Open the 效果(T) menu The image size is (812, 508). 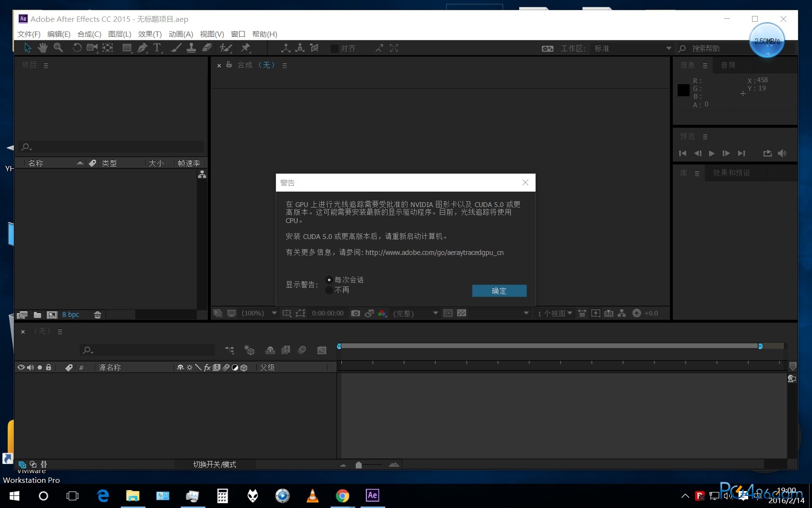[150, 34]
